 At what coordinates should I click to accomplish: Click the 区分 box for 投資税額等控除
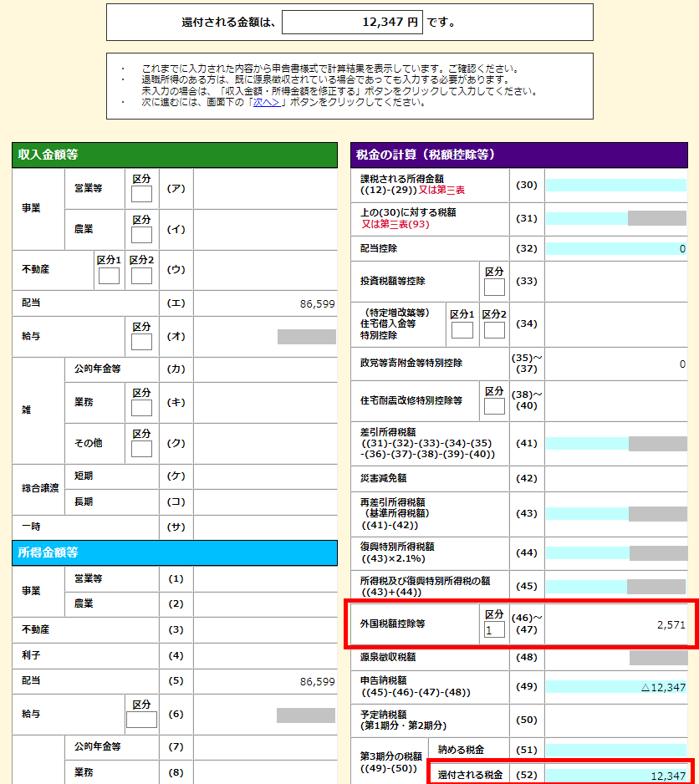click(x=494, y=288)
